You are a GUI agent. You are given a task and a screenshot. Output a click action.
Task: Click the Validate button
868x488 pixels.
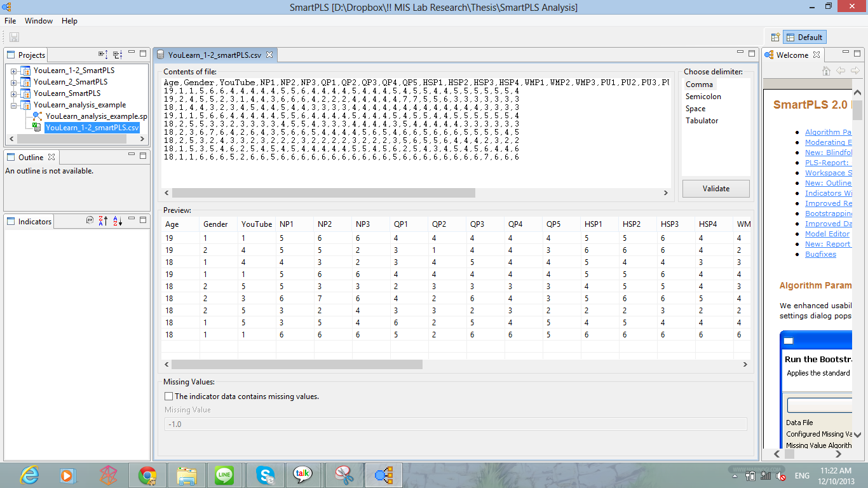(x=716, y=189)
